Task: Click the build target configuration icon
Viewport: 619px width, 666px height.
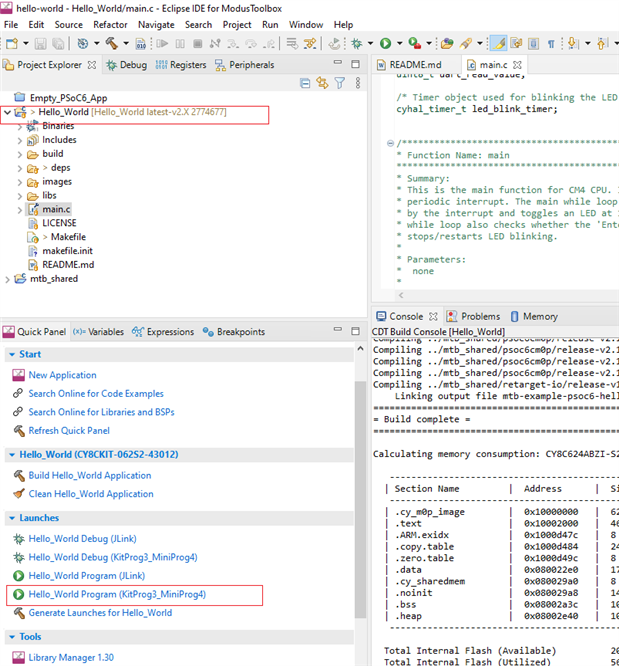Action: pos(83,43)
